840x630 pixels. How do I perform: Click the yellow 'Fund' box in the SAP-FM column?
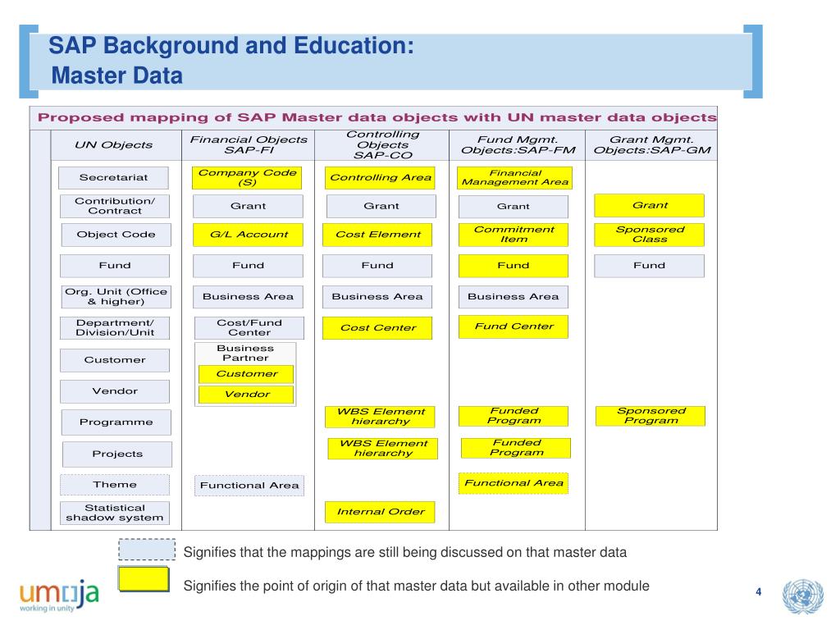click(514, 266)
